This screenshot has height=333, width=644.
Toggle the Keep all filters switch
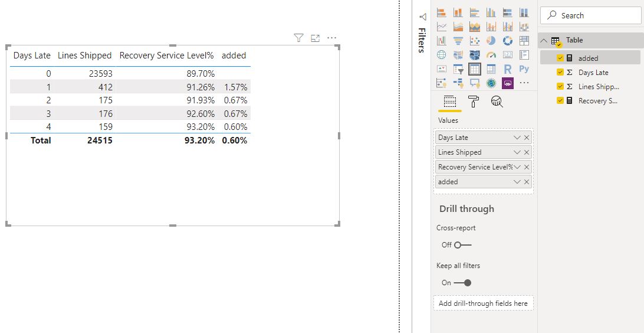pos(462,283)
